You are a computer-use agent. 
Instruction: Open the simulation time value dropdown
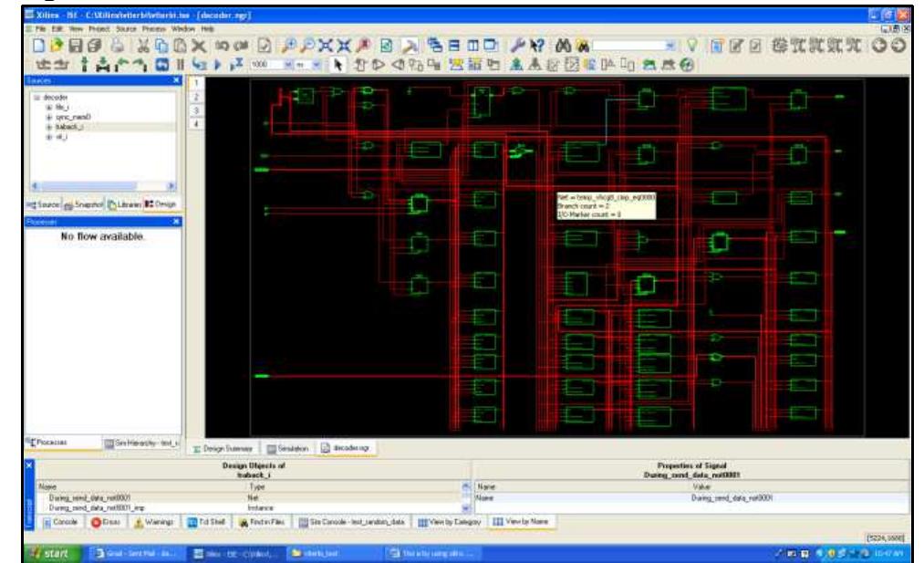289,65
